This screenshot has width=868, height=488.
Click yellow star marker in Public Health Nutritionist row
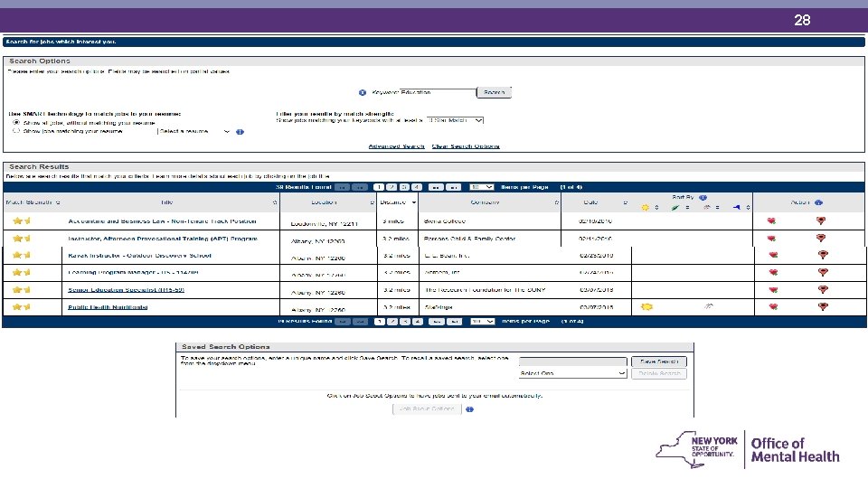point(646,306)
